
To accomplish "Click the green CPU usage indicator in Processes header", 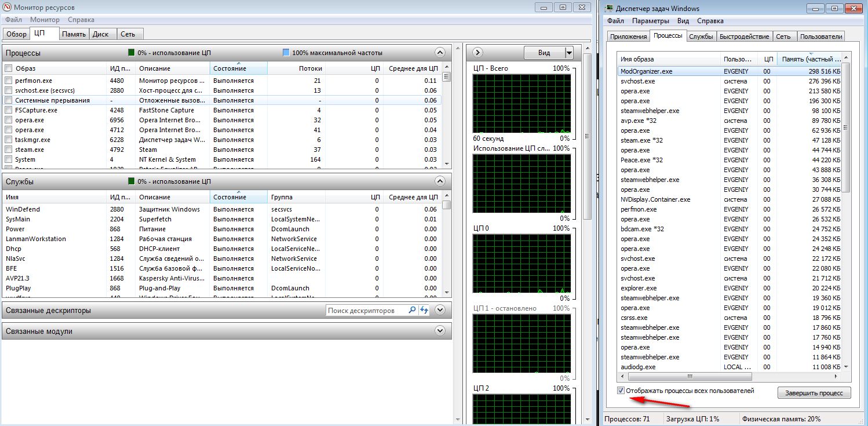I will [131, 53].
